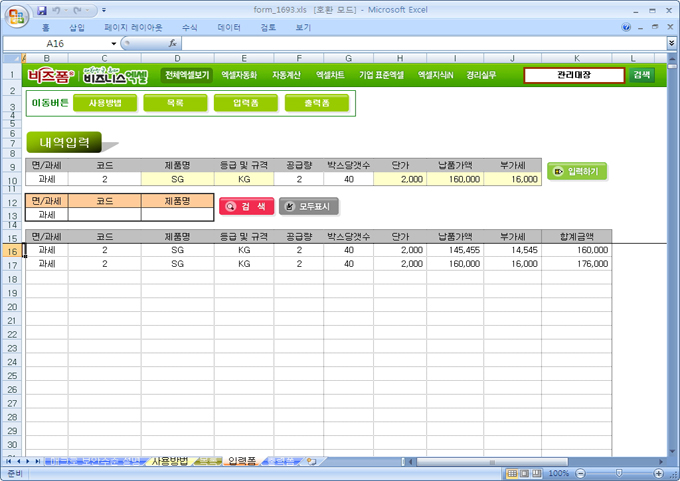Open the Name Box dropdown arrow

click(113, 44)
